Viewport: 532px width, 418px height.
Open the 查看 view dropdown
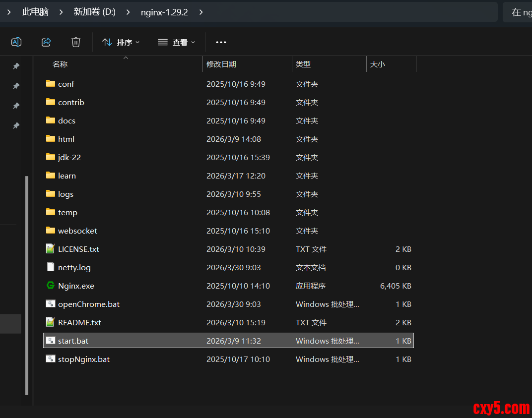tap(177, 42)
